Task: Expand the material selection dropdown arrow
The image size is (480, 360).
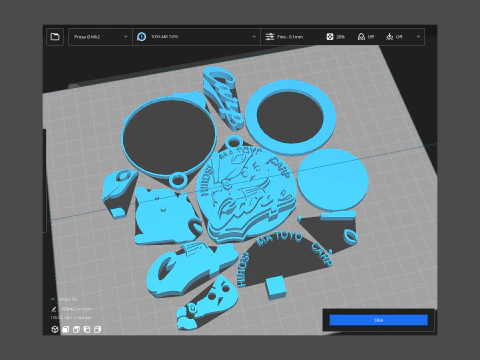Action: pos(254,37)
